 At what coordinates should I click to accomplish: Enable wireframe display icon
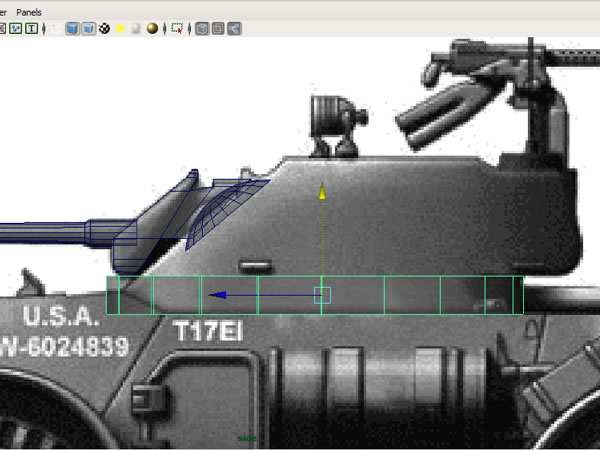pos(56,28)
